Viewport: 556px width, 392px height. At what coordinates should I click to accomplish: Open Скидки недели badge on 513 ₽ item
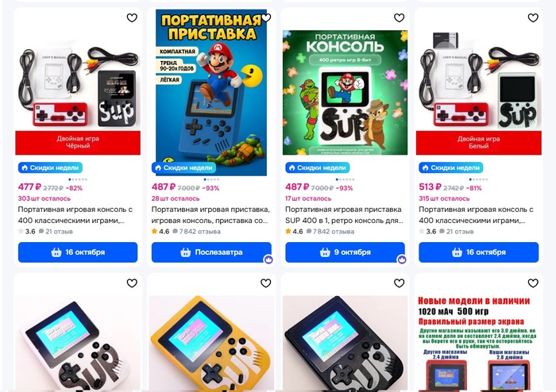451,167
